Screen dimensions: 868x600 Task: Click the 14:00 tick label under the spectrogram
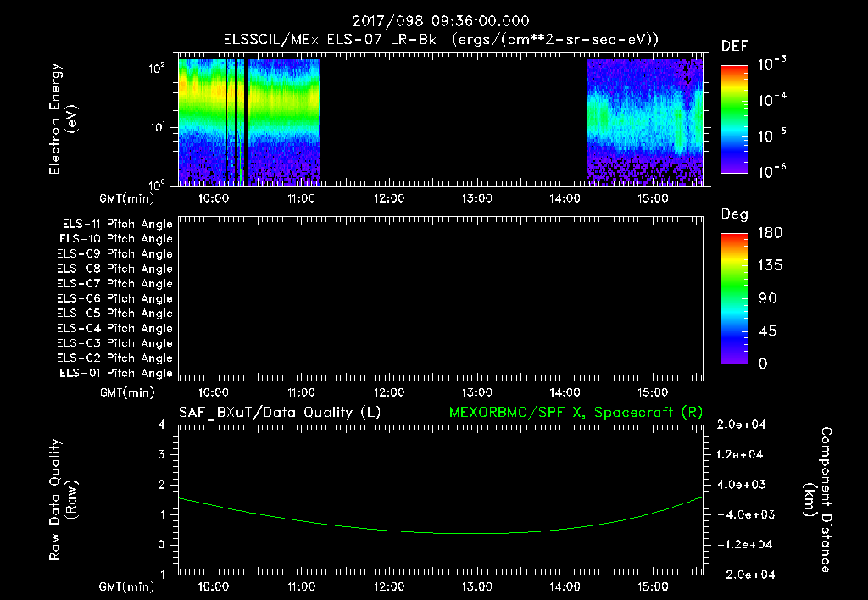(x=565, y=198)
